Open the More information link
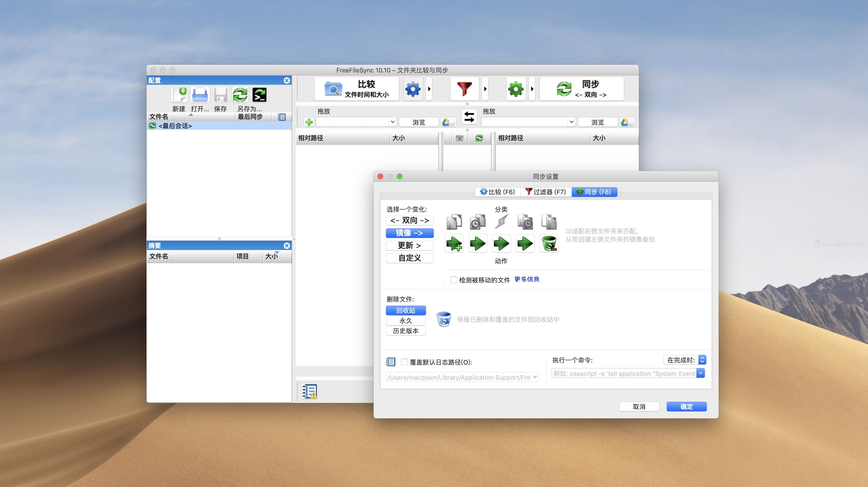868x487 pixels. 527,279
